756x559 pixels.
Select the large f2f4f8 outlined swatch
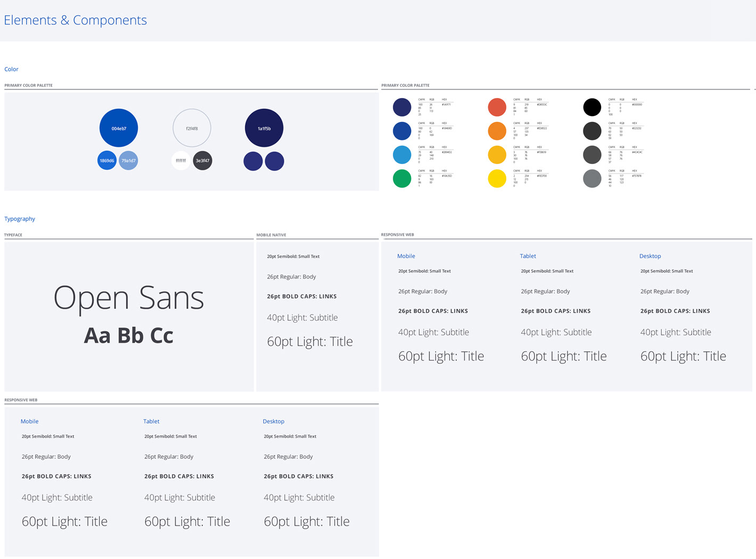coord(192,128)
